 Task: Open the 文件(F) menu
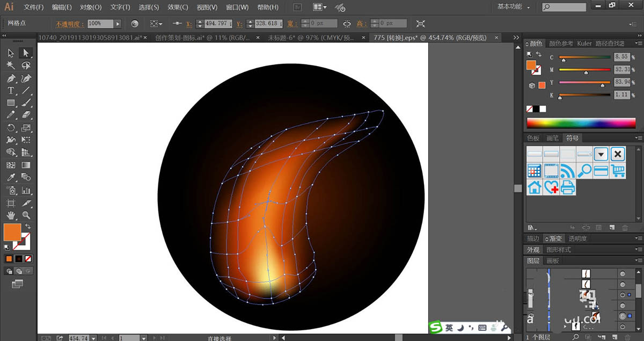[34, 7]
